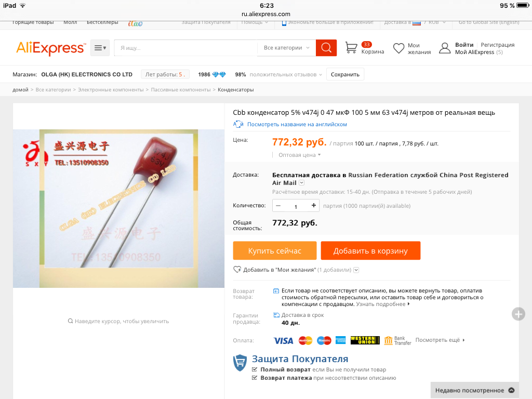
Task: Click the translate title icon
Action: click(238, 124)
